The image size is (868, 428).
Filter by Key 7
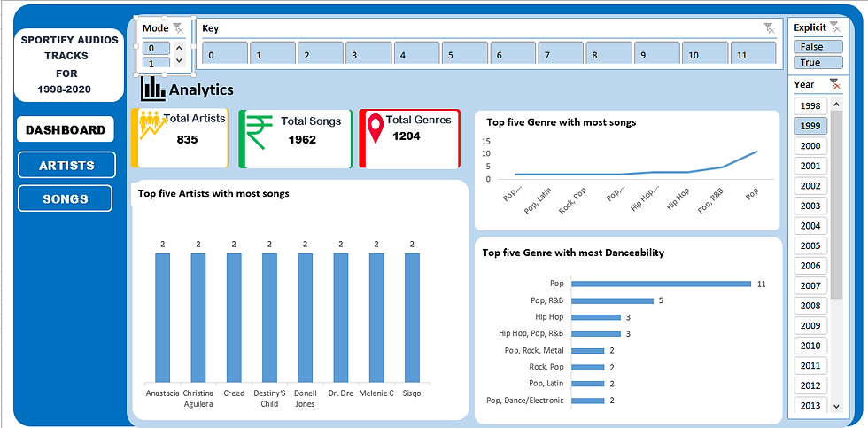(560, 54)
